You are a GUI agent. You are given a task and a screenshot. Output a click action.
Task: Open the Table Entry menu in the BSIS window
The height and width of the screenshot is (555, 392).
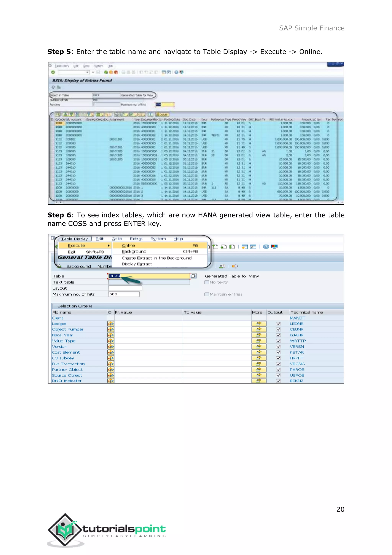62,66
